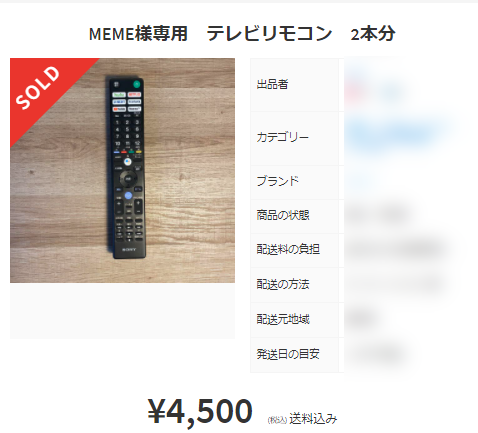Select the 発送日の目安 row label
The width and height of the screenshot is (478, 433).
click(288, 354)
